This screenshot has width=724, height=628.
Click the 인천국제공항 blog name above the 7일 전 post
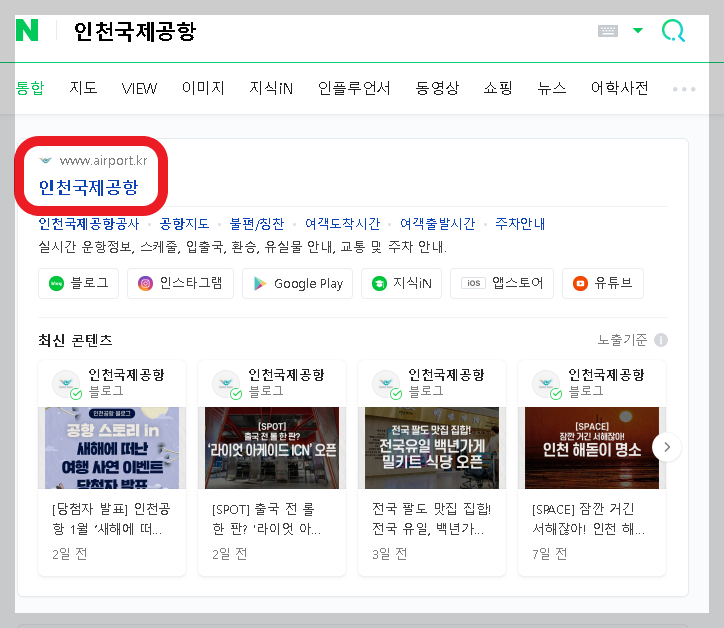coord(606,375)
